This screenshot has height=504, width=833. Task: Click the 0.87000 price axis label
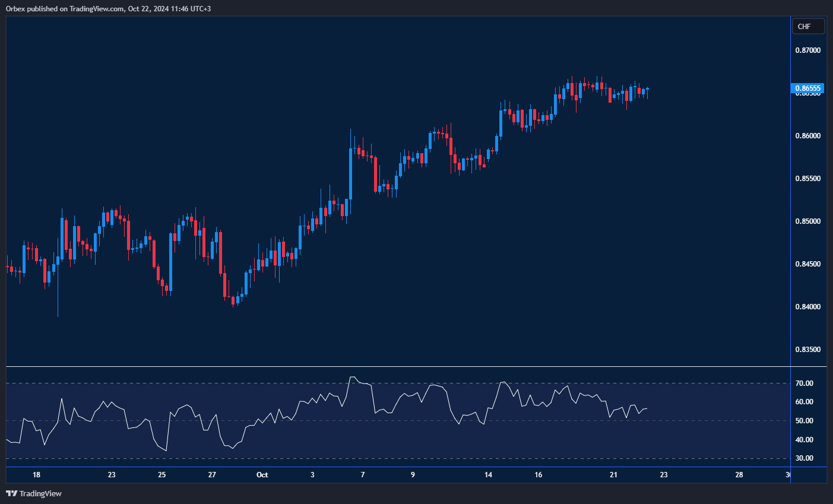tap(808, 50)
